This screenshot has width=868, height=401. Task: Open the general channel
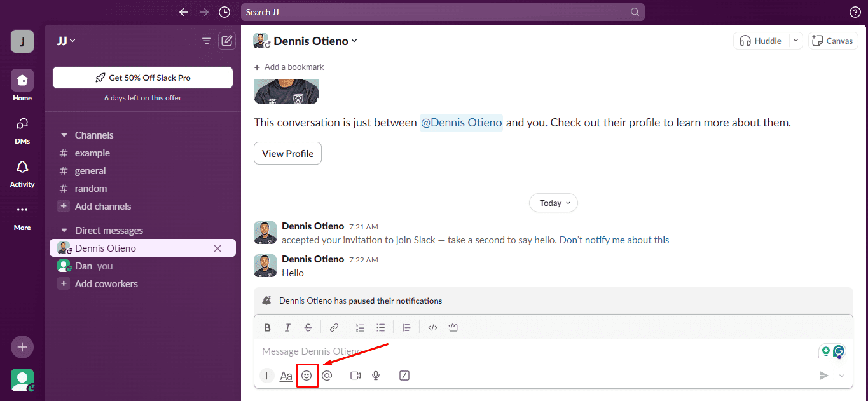click(90, 171)
